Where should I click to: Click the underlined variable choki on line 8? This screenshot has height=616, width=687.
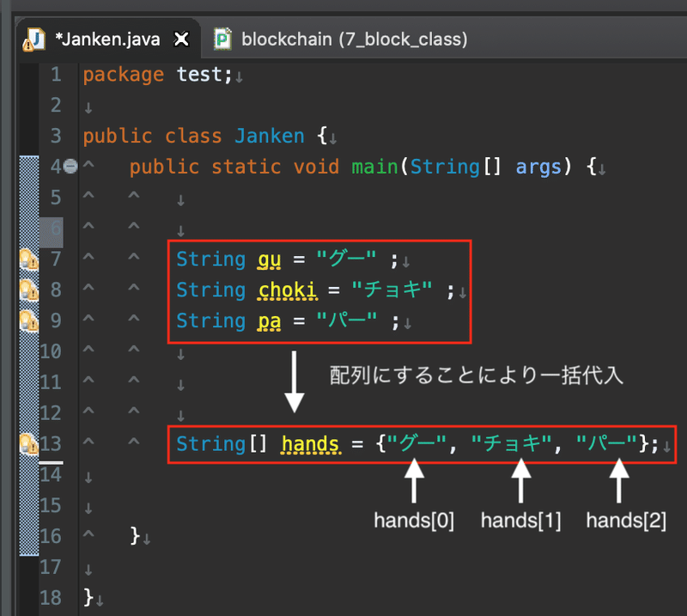287,290
